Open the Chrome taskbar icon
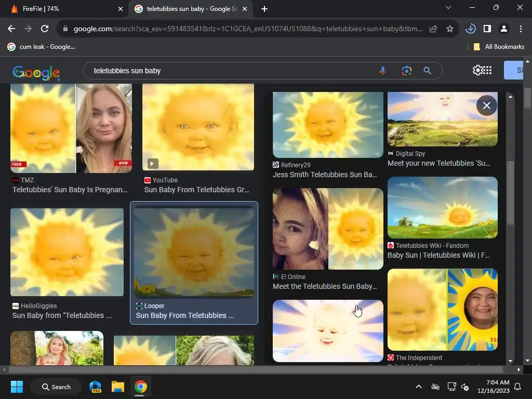Viewport: 532px width, 399px height. pyautogui.click(x=140, y=387)
